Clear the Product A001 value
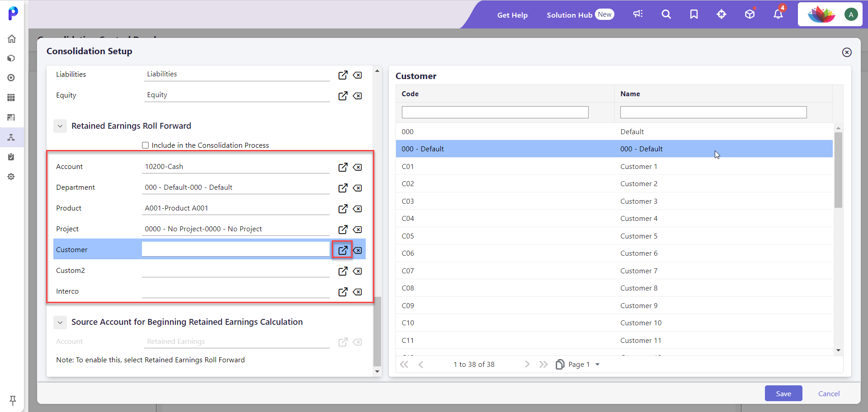Screen dimensions: 868x412 (x=358, y=209)
